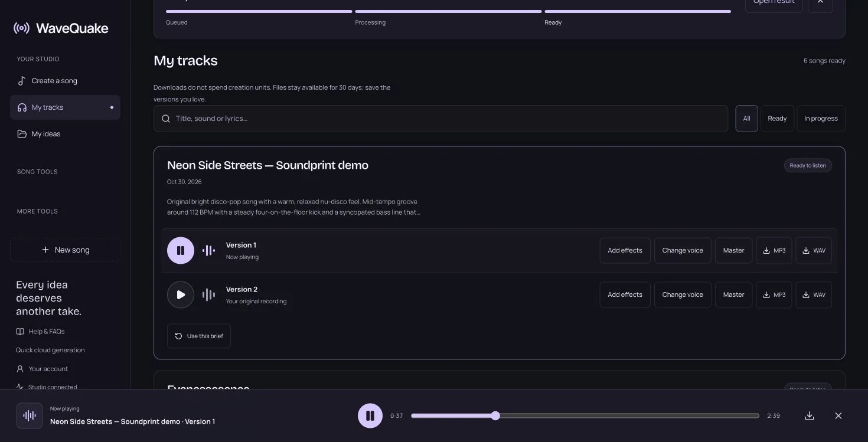Viewport: 868px width, 442px height.
Task: Click the Neon Side Streets — Soundprint demo card title
Action: coord(267,165)
